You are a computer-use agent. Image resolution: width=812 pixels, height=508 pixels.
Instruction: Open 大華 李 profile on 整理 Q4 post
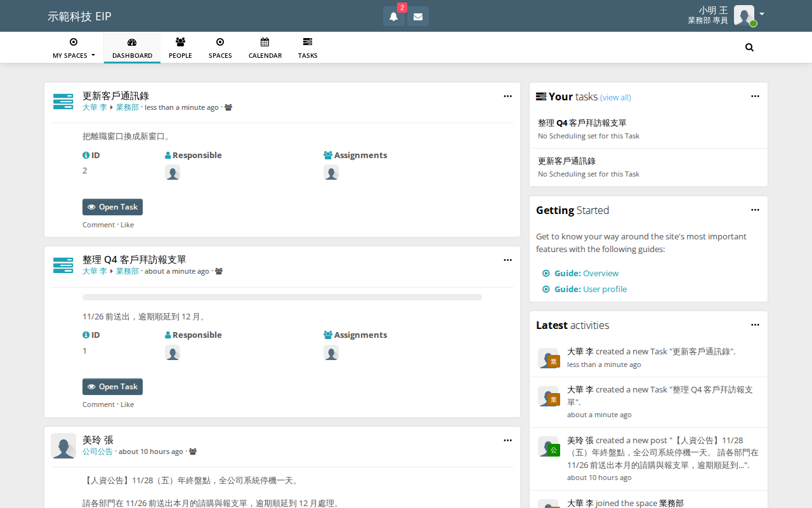(x=95, y=272)
